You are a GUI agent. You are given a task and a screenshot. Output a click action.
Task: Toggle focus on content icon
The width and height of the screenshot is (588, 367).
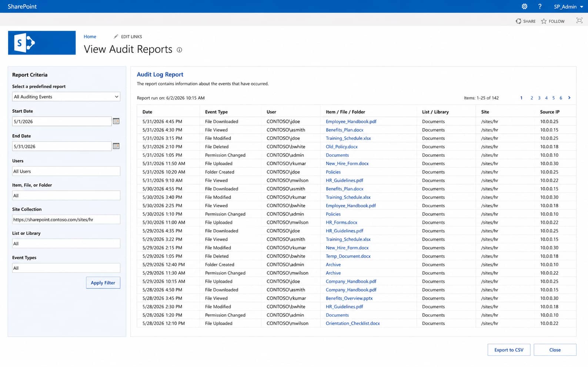pos(579,21)
